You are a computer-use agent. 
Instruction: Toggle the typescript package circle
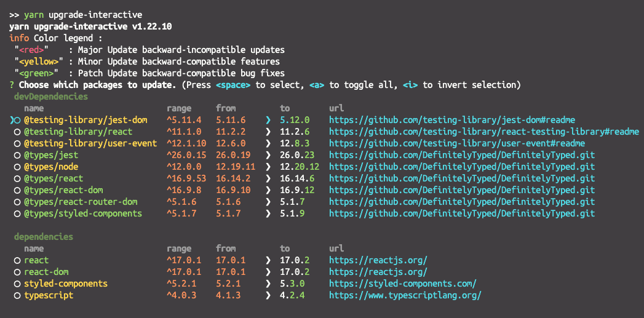coord(17,295)
